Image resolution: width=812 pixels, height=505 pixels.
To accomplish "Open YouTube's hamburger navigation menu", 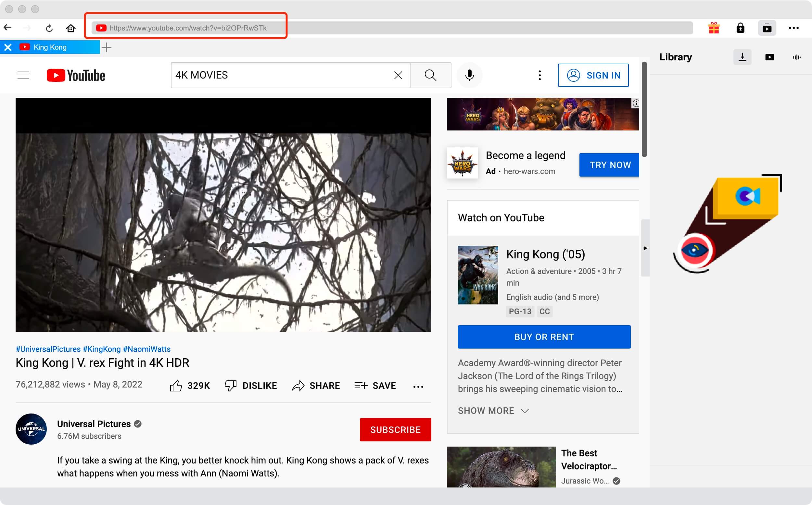I will (x=23, y=75).
